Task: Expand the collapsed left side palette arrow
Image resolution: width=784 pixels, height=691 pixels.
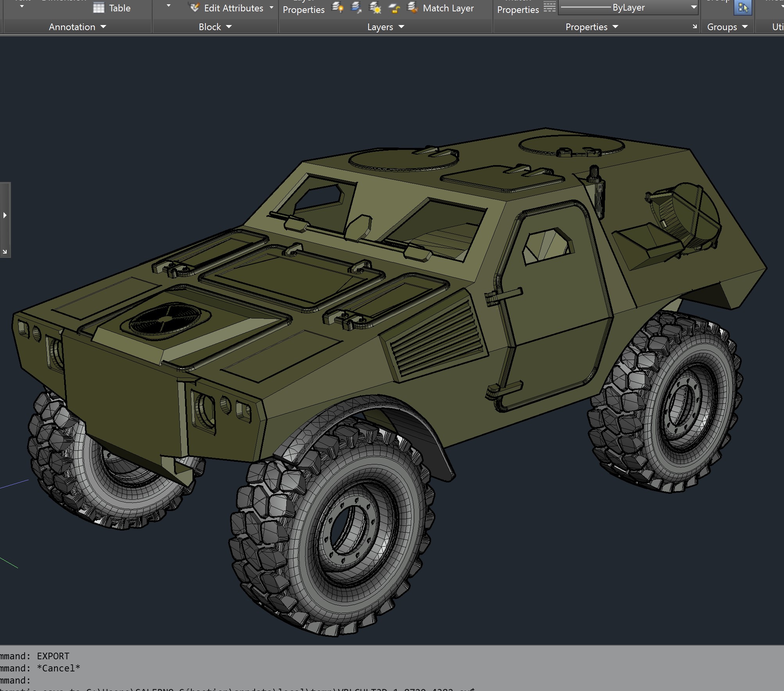Action: pyautogui.click(x=5, y=215)
